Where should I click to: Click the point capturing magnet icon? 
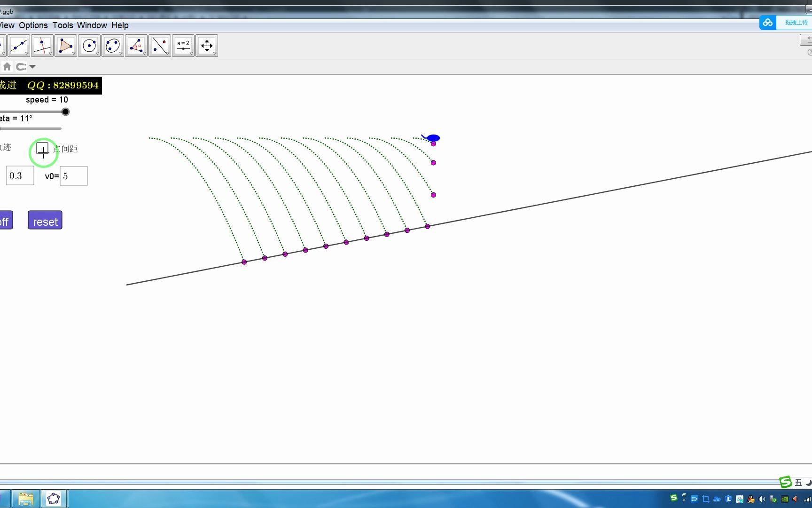[x=21, y=67]
